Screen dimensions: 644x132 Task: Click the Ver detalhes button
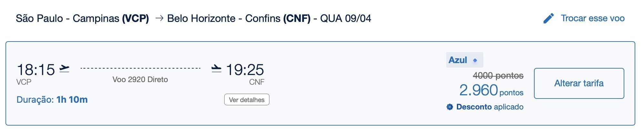coord(247,99)
